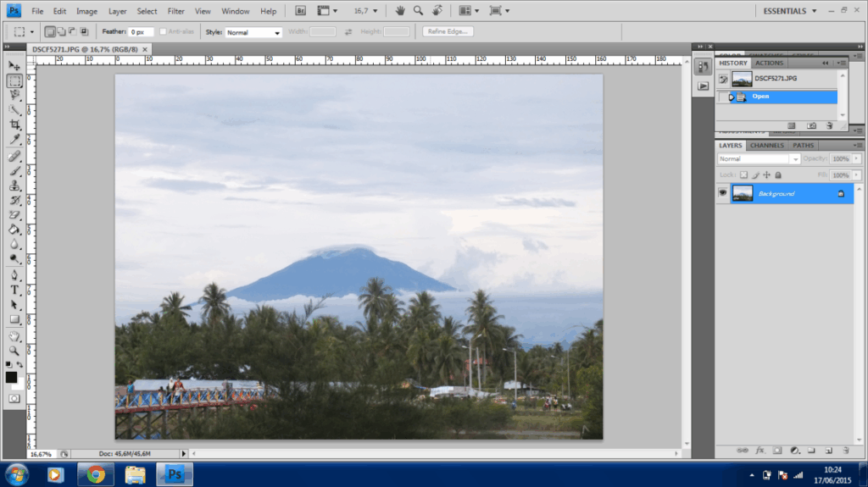Toggle lock all in Layers panel
Viewport: 868px width, 487px height.
[x=778, y=174]
